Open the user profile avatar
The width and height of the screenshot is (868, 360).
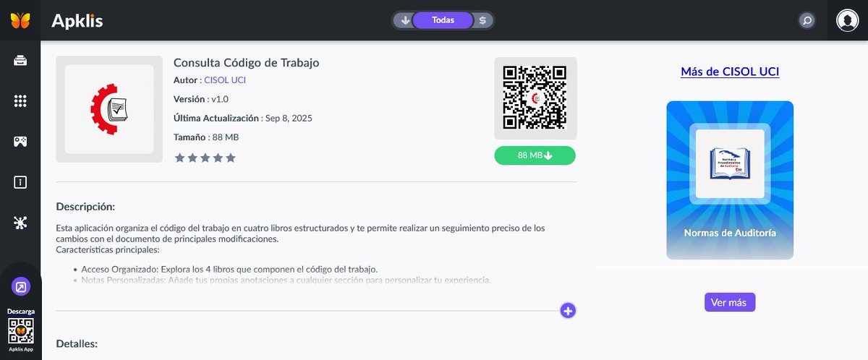point(847,20)
